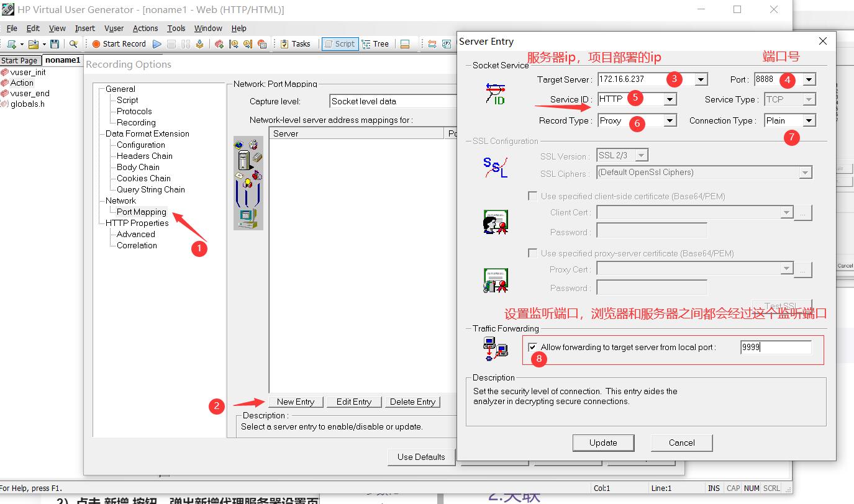The height and width of the screenshot is (504, 854).
Task: Toggle the output window toolbar icon
Action: (x=405, y=43)
